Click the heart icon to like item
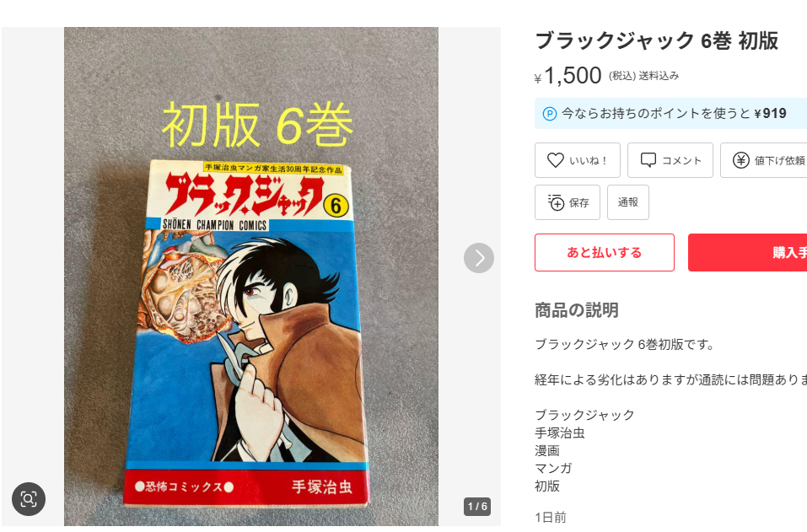This screenshot has height=532, width=807. [x=556, y=160]
